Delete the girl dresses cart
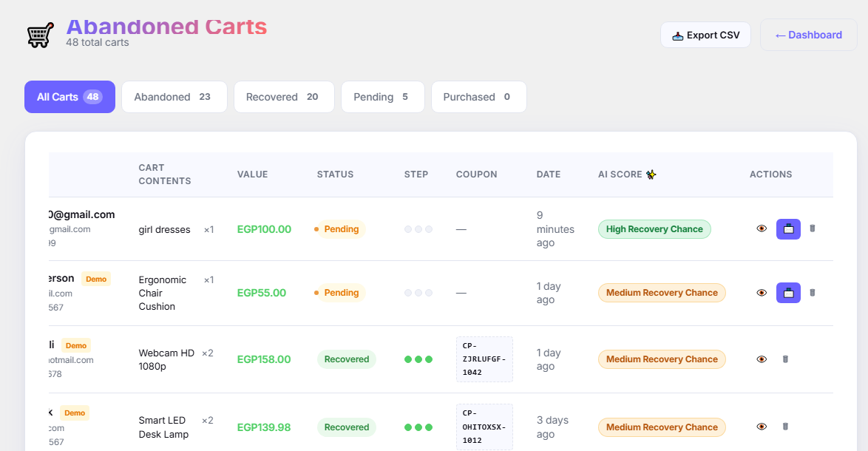This screenshot has height=451, width=868. 812,228
